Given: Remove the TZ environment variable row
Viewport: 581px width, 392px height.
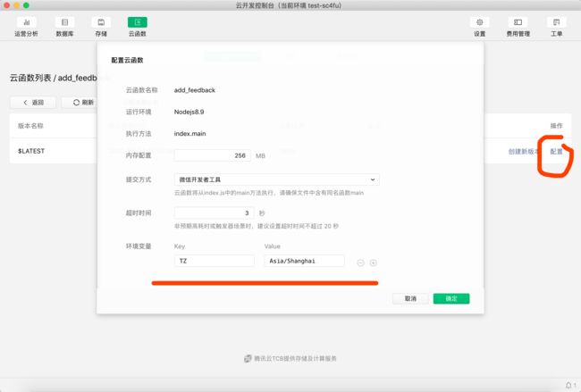Looking at the screenshot, I should (360, 263).
